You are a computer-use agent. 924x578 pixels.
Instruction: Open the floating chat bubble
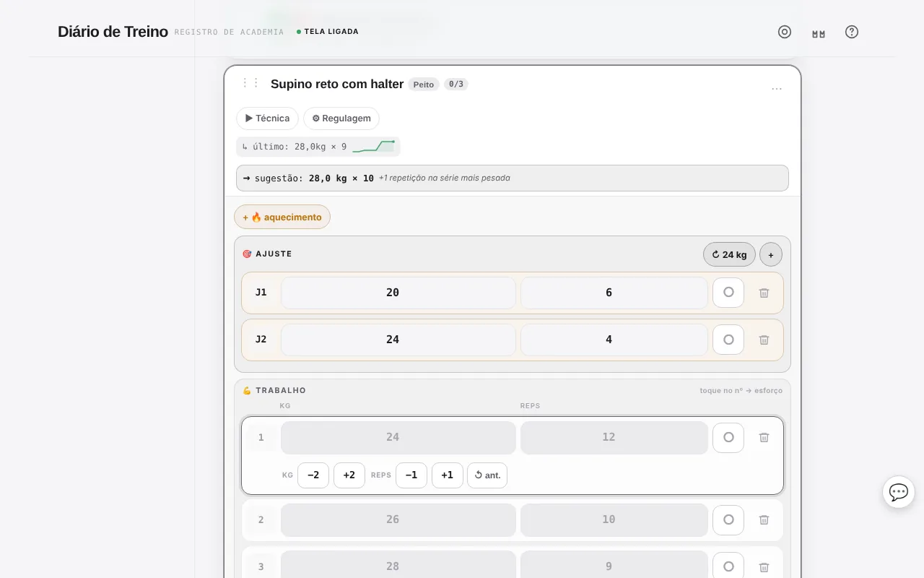pyautogui.click(x=899, y=492)
